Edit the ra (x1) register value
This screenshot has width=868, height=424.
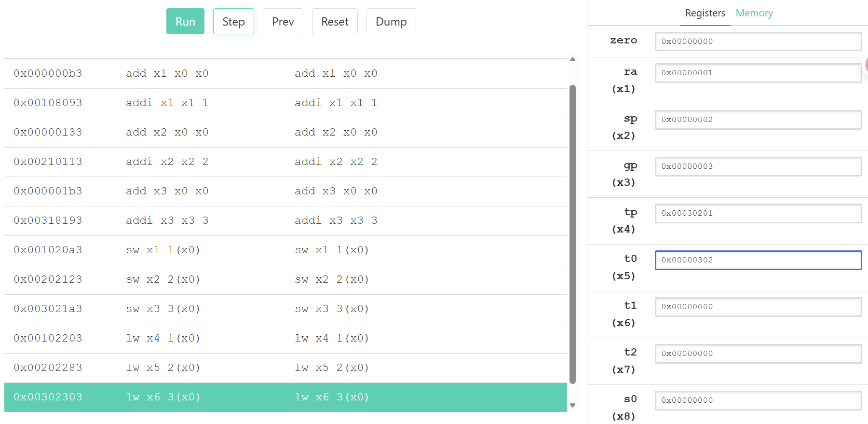758,73
